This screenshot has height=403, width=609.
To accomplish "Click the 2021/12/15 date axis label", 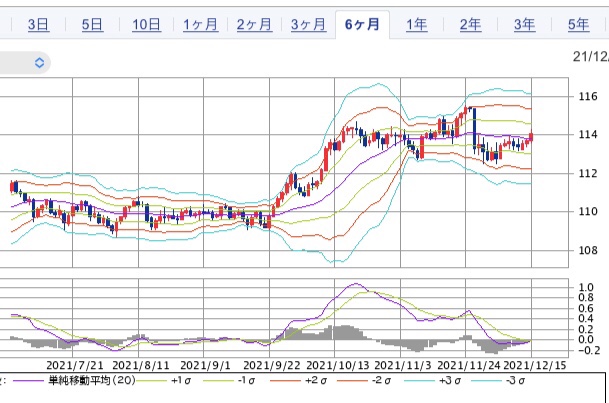I will pos(535,366).
